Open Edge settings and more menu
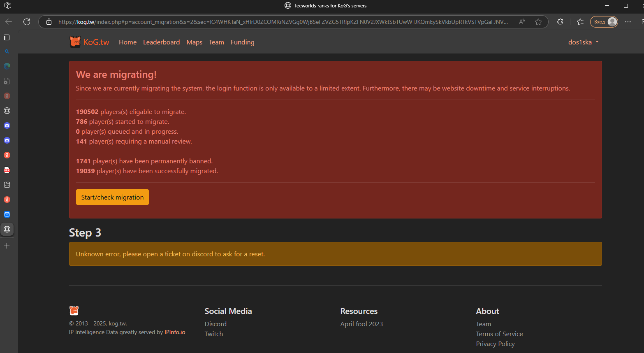644x353 pixels. tap(628, 22)
